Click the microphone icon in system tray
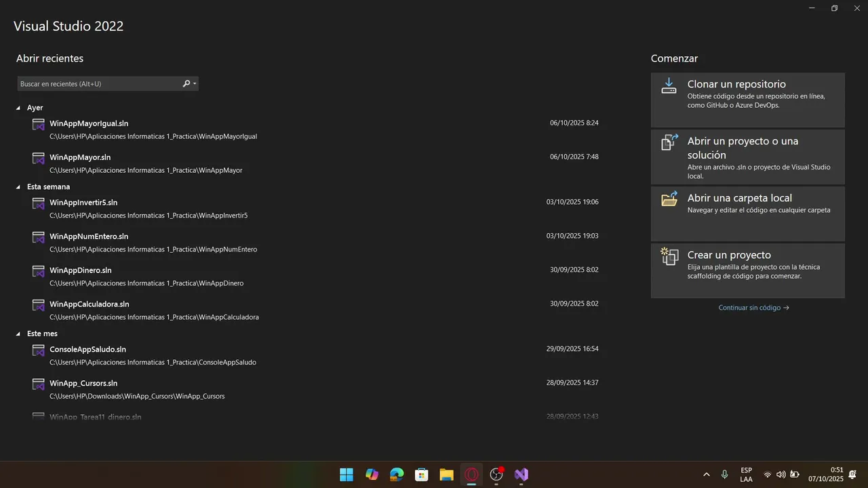Image resolution: width=868 pixels, height=488 pixels. click(x=725, y=474)
